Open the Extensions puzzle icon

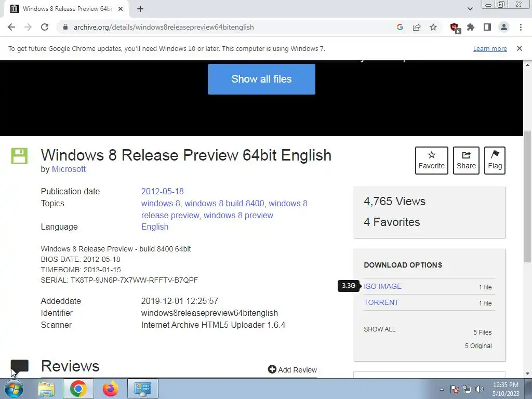click(471, 27)
